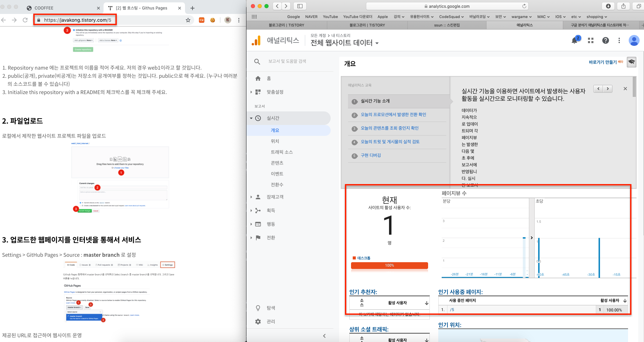Open Google account avatar in Analytics
This screenshot has width=644, height=342.
coord(634,40)
